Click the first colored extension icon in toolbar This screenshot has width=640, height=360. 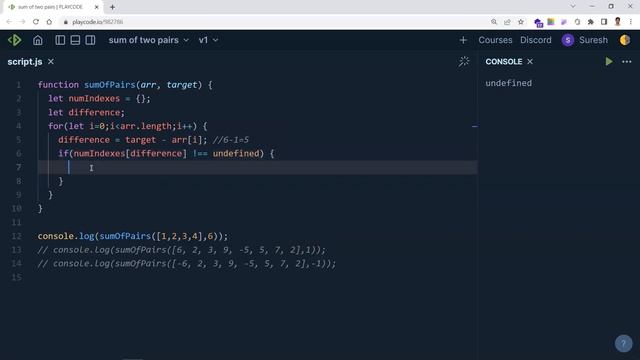[x=538, y=22]
